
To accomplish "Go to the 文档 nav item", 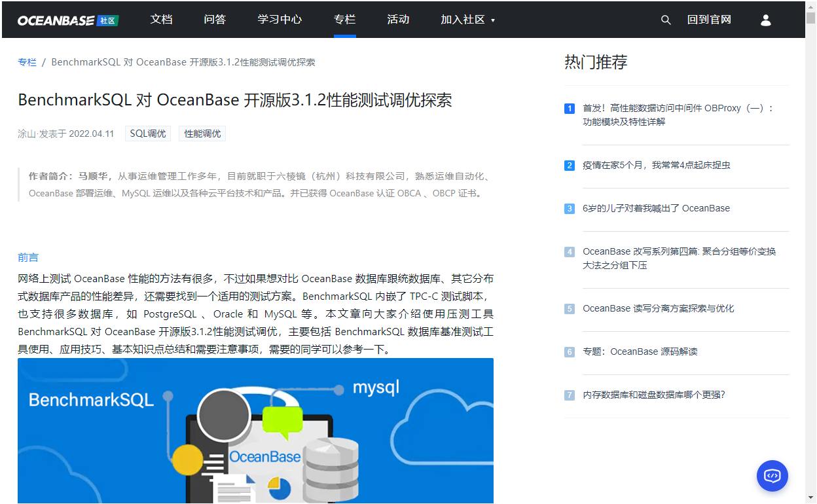I will coord(162,20).
